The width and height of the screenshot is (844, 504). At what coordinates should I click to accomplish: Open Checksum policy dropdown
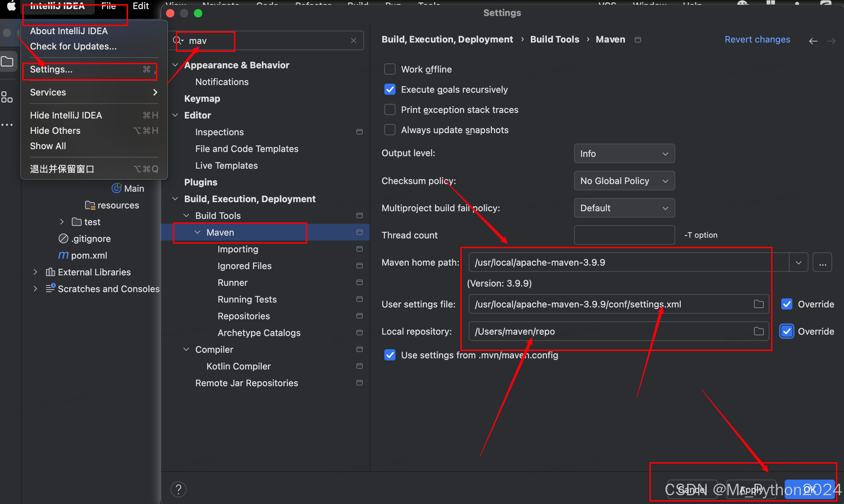tap(624, 181)
